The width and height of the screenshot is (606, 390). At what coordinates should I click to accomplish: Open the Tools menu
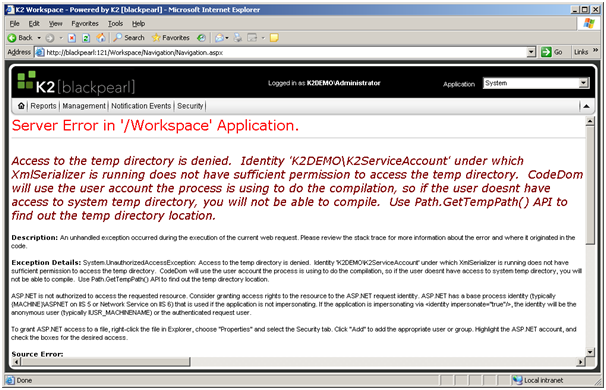click(x=115, y=24)
